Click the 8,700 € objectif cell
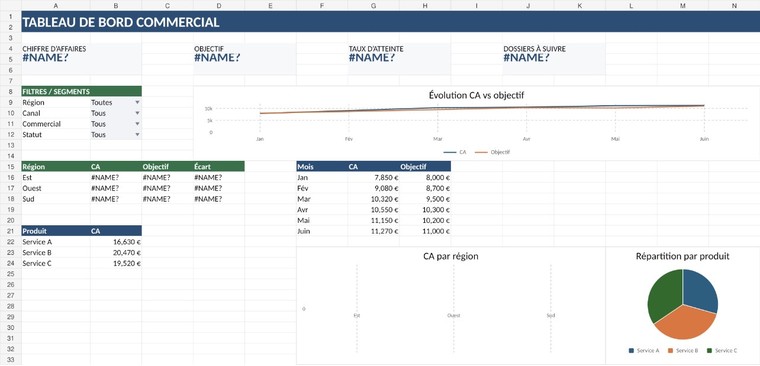This screenshot has width=760, height=366. click(425, 188)
